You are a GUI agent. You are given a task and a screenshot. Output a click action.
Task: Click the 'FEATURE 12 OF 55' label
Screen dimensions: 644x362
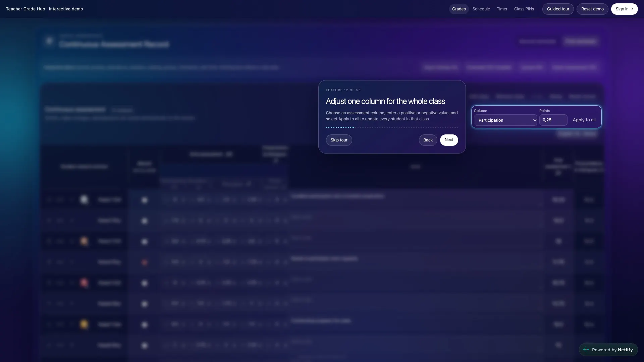pos(343,90)
